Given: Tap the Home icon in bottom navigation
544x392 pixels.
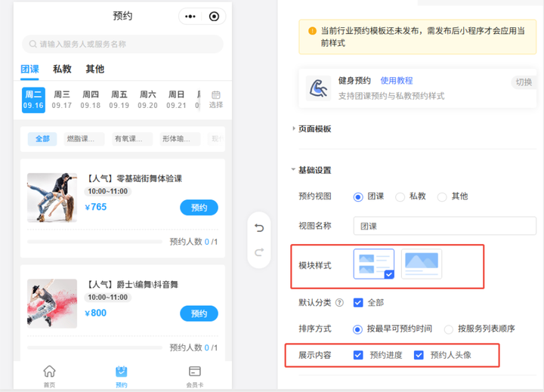Looking at the screenshot, I should (49, 371).
